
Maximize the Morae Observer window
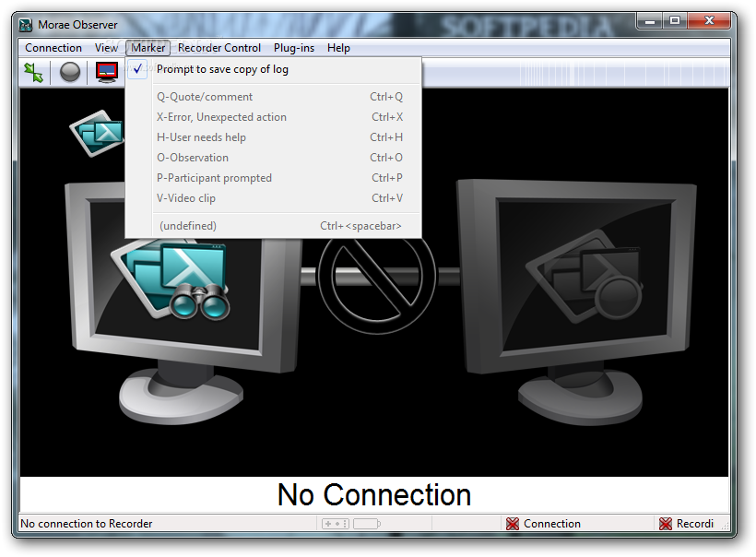pos(675,20)
